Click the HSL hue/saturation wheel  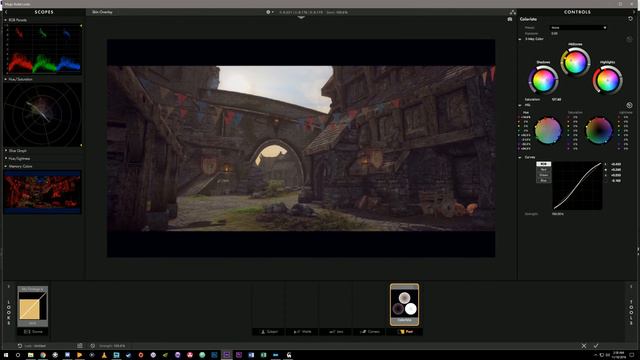[x=548, y=131]
